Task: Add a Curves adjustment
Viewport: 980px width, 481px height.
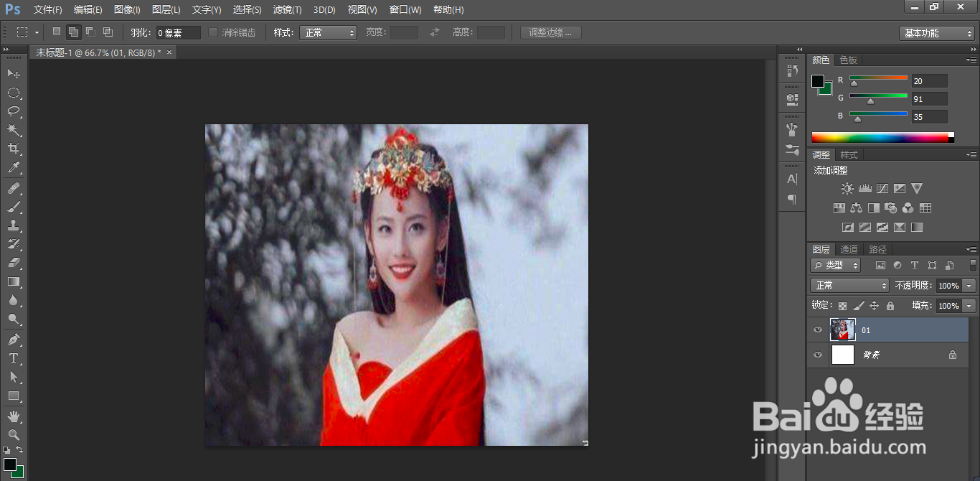Action: click(882, 189)
